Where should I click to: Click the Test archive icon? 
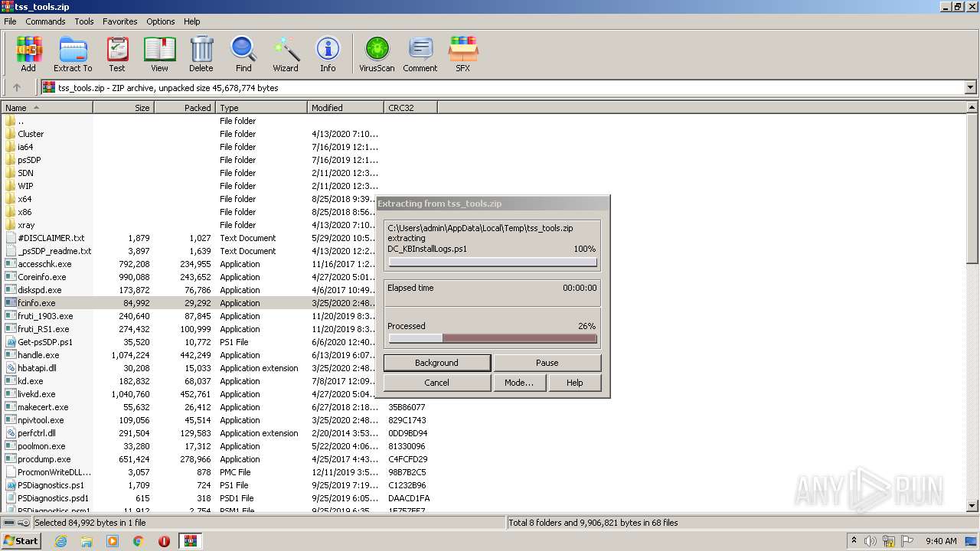point(117,54)
